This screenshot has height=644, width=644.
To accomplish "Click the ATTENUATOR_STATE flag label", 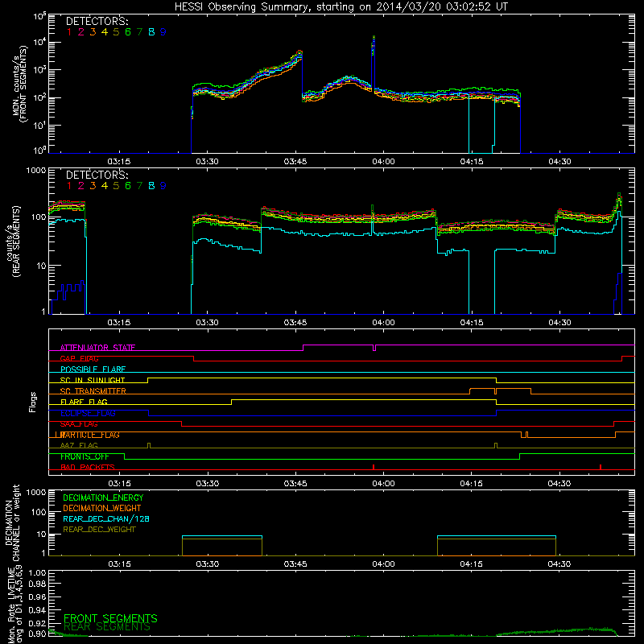I will pyautogui.click(x=97, y=348).
